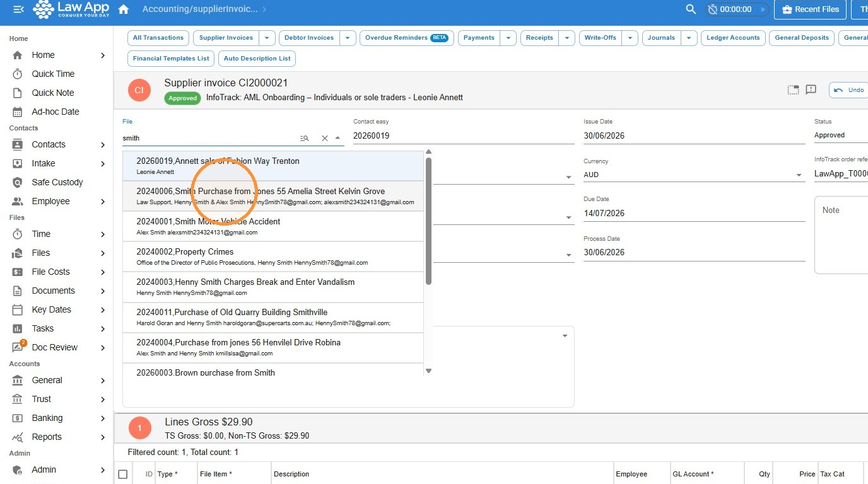The image size is (868, 484).
Task: Open the Supplier Invoices dropdown arrow
Action: 267,38
